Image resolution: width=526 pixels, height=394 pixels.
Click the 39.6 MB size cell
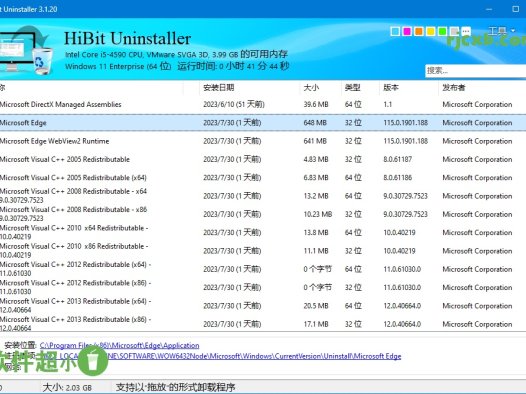316,104
